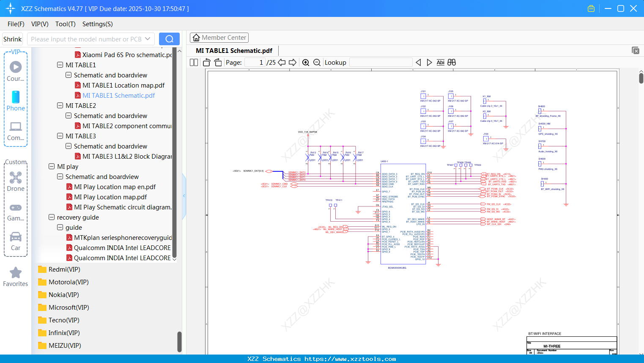This screenshot has height=363, width=644.
Task: Switch to two-page view mode
Action: pos(193,62)
